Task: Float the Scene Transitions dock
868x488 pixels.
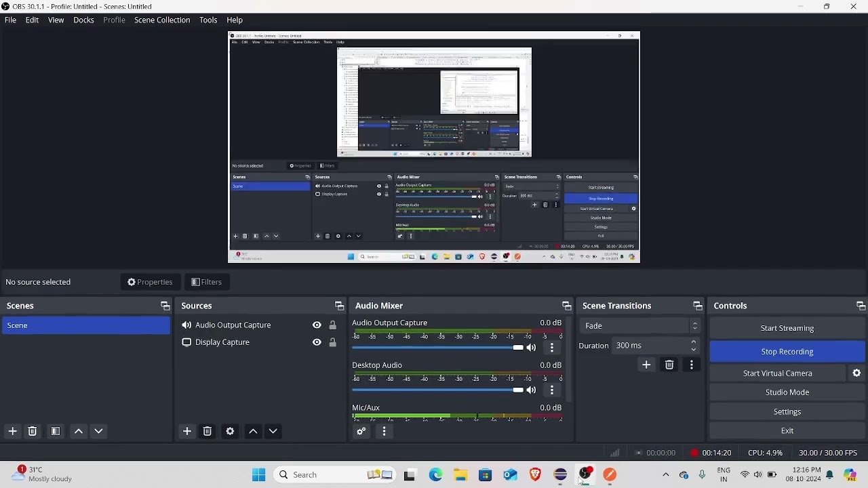Action: tap(697, 306)
